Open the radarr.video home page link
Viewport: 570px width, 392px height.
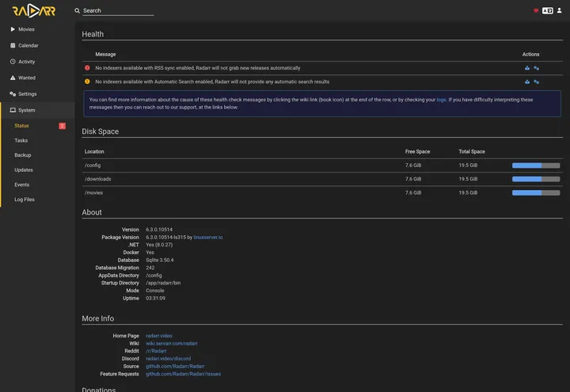[x=159, y=336]
